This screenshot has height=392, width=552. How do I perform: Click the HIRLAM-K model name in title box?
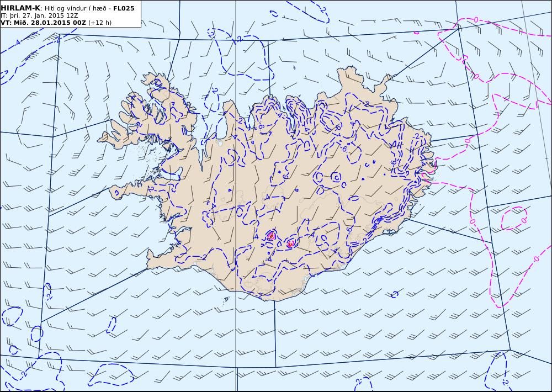(x=20, y=8)
